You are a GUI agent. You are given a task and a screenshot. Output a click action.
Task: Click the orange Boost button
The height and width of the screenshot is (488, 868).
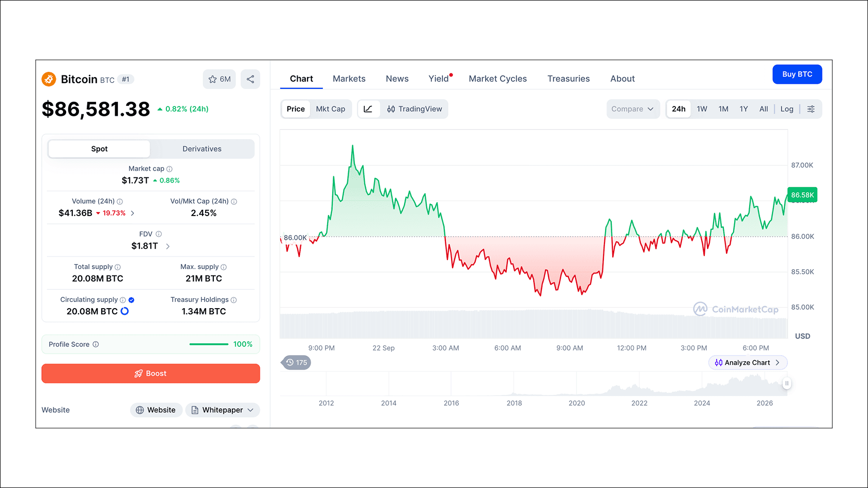[151, 373]
